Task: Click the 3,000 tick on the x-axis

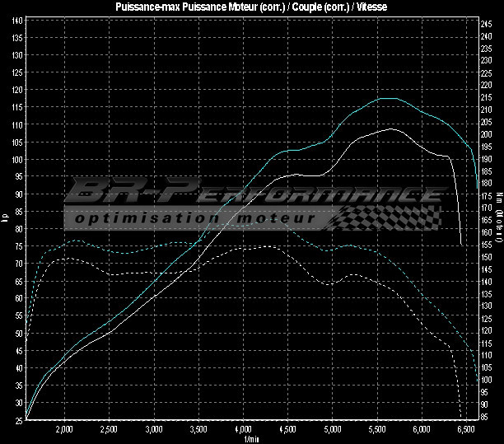Action: tap(154, 430)
